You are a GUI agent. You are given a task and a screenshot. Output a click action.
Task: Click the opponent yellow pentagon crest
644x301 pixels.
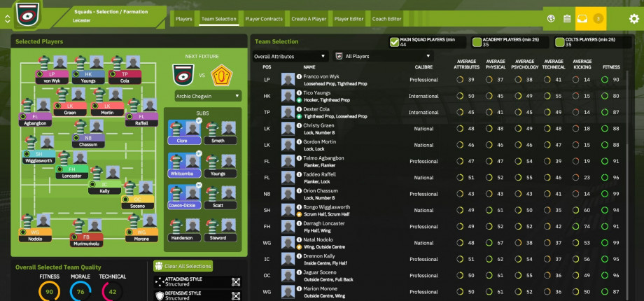click(222, 76)
